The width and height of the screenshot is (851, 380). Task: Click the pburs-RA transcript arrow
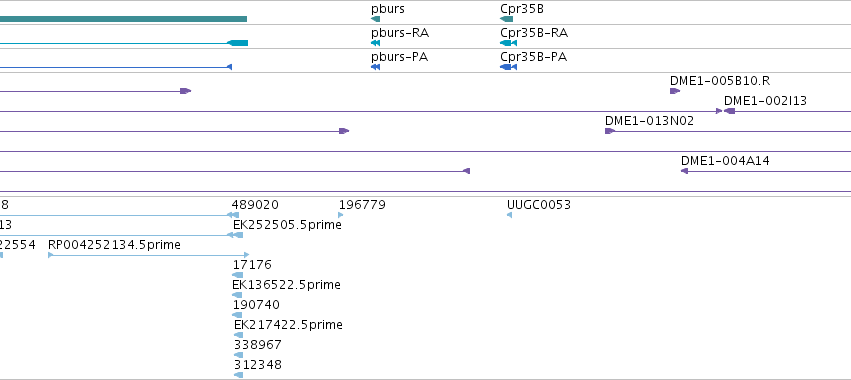pyautogui.click(x=376, y=43)
